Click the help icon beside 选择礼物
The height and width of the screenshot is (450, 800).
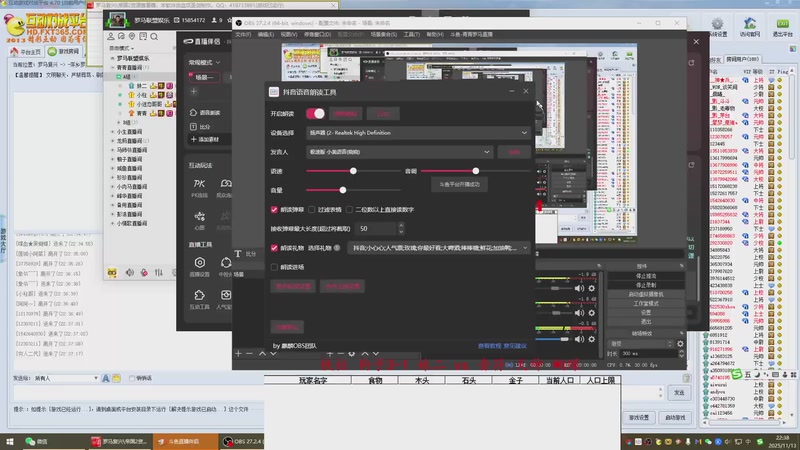337,248
